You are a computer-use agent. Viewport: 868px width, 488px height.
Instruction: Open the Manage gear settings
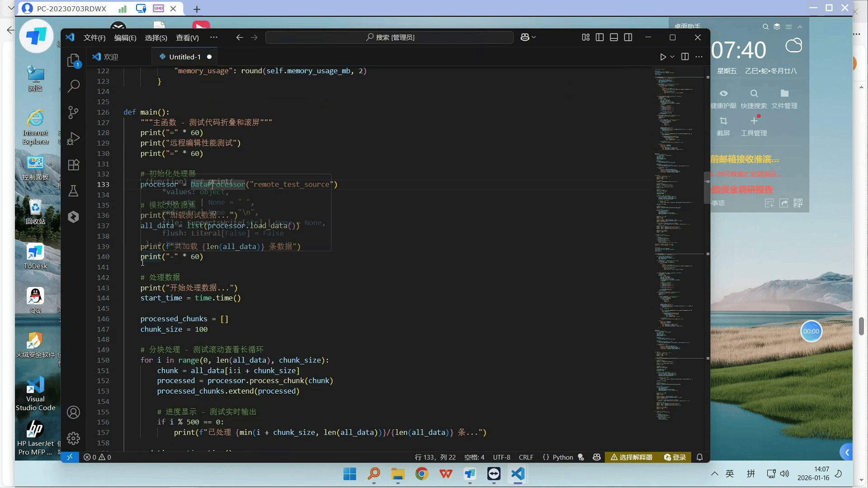pos(73,438)
